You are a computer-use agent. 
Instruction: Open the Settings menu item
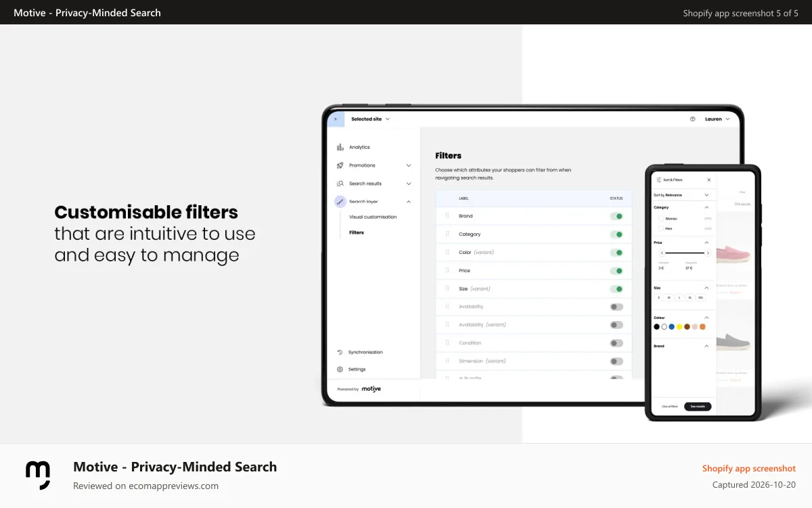coord(357,369)
